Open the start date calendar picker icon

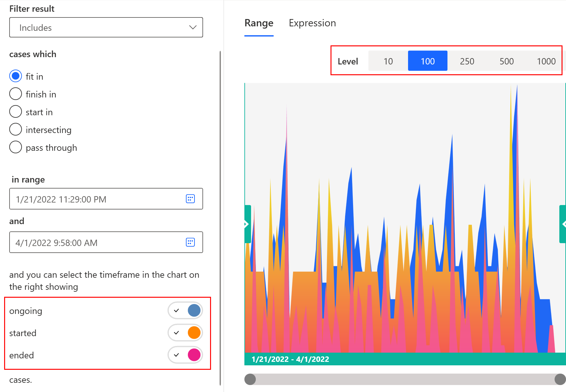pyautogui.click(x=190, y=199)
